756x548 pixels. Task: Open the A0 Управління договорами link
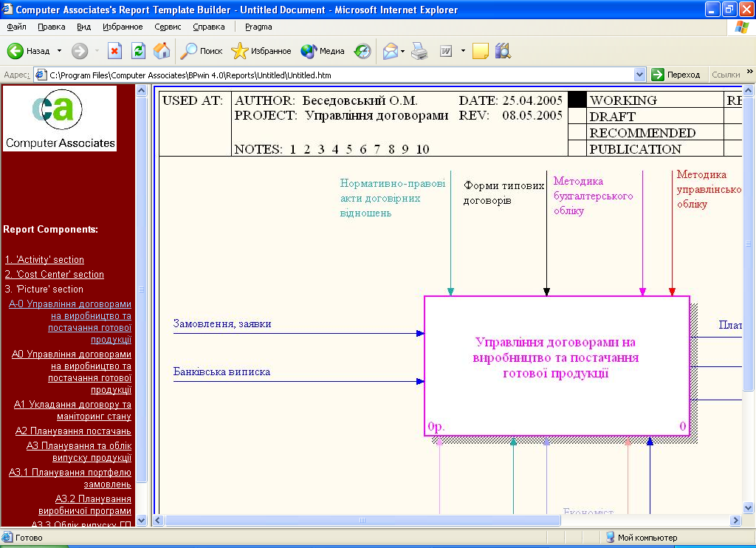coord(72,372)
